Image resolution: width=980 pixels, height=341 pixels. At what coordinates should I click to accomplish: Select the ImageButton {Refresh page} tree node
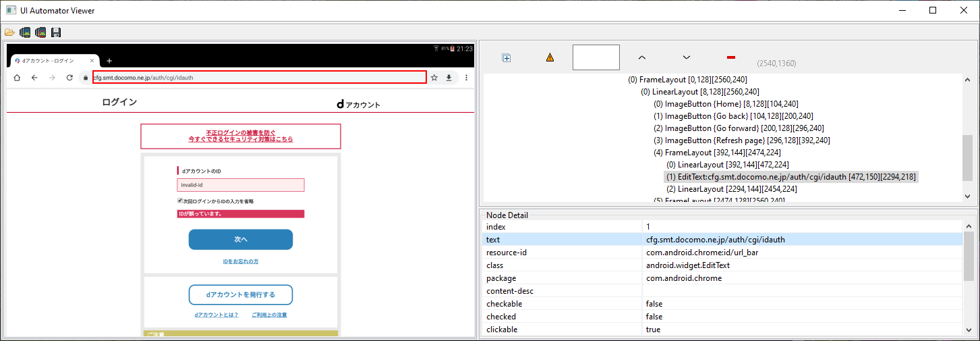click(742, 140)
